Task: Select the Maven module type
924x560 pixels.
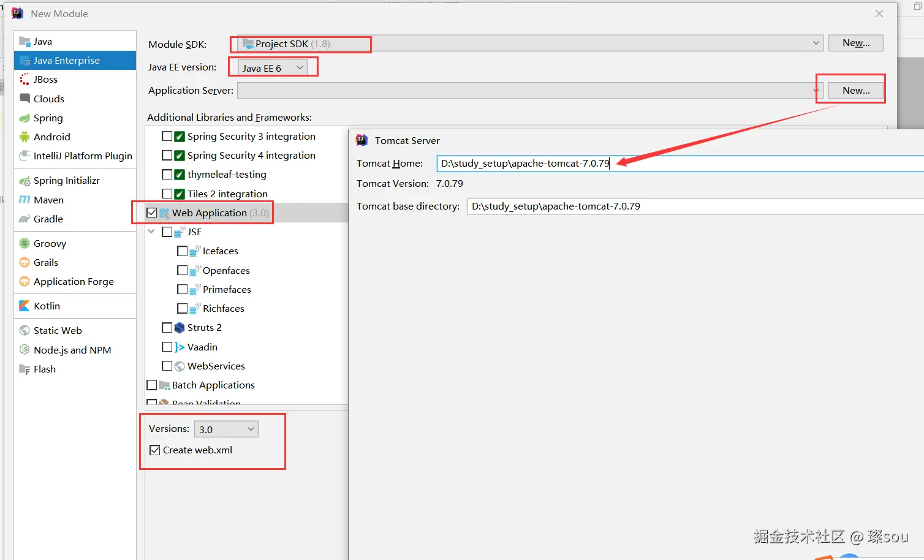Action: click(75, 200)
